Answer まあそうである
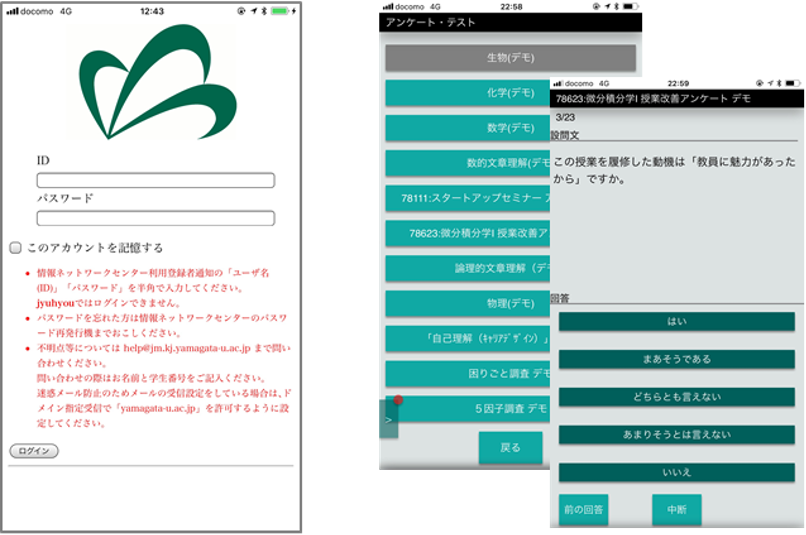This screenshot has width=806, height=535. [x=676, y=359]
